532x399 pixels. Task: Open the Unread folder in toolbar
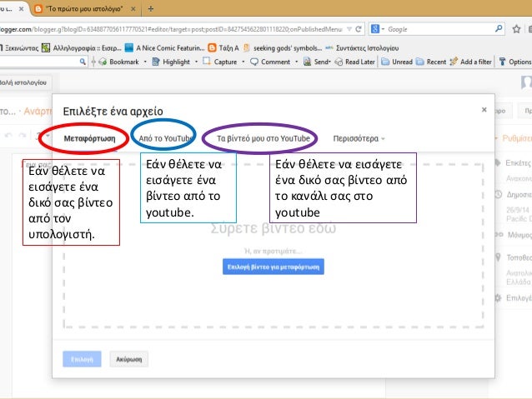tap(397, 62)
